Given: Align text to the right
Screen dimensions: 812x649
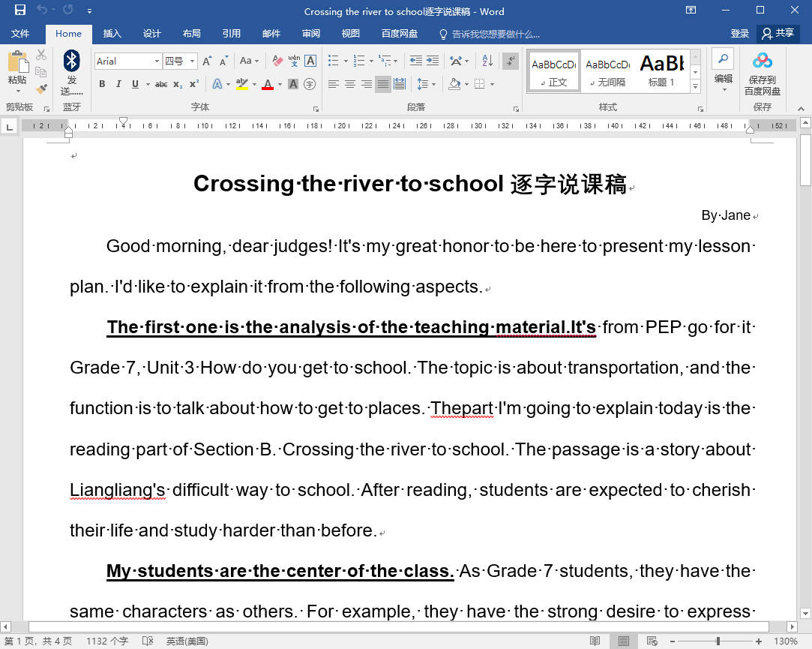Looking at the screenshot, I should click(367, 84).
